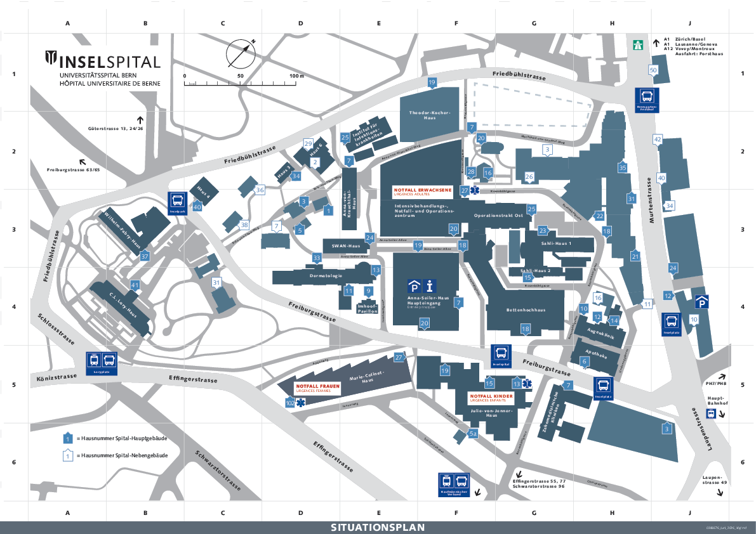The height and width of the screenshot is (534, 756).
Task: Click the emergency star beside marker 13
Action: pos(528,383)
